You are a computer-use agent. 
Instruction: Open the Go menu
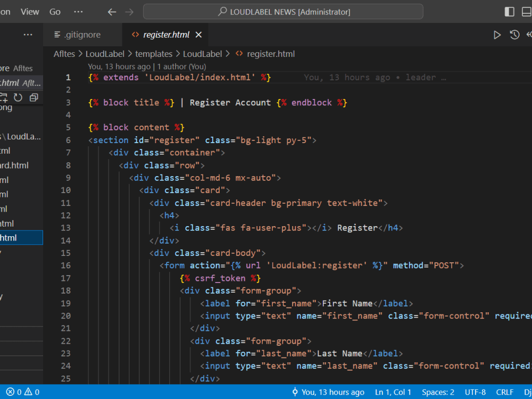tap(54, 11)
